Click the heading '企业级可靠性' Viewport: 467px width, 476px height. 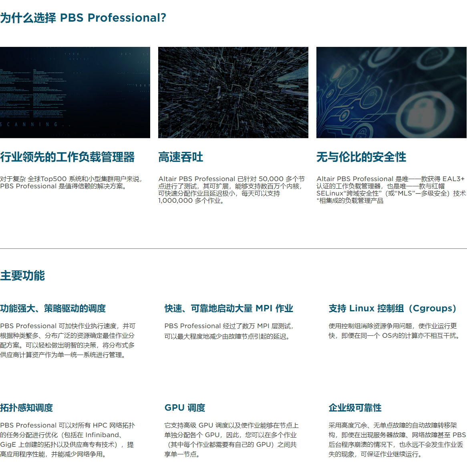coord(355,408)
